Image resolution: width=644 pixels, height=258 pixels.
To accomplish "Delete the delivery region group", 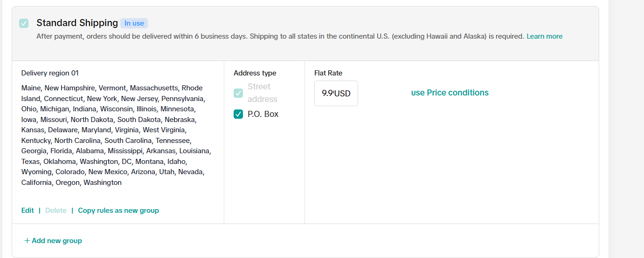I will (x=56, y=210).
